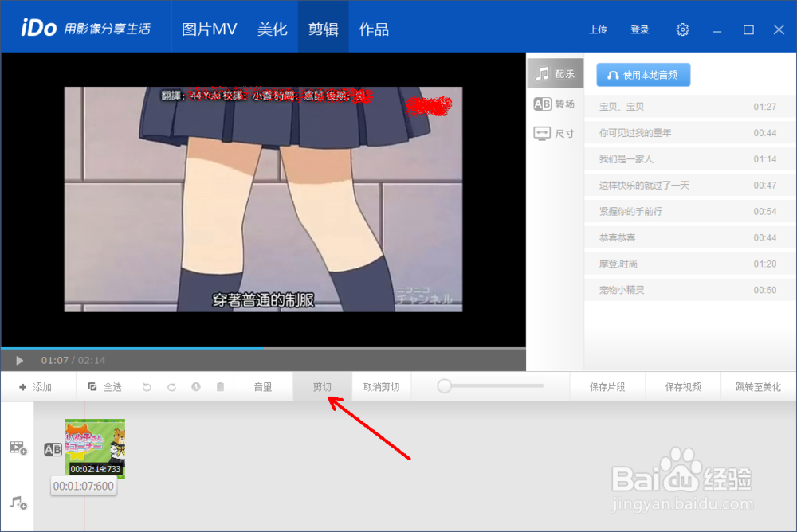Open the 配乐 music panel
The width and height of the screenshot is (797, 532).
pos(555,72)
